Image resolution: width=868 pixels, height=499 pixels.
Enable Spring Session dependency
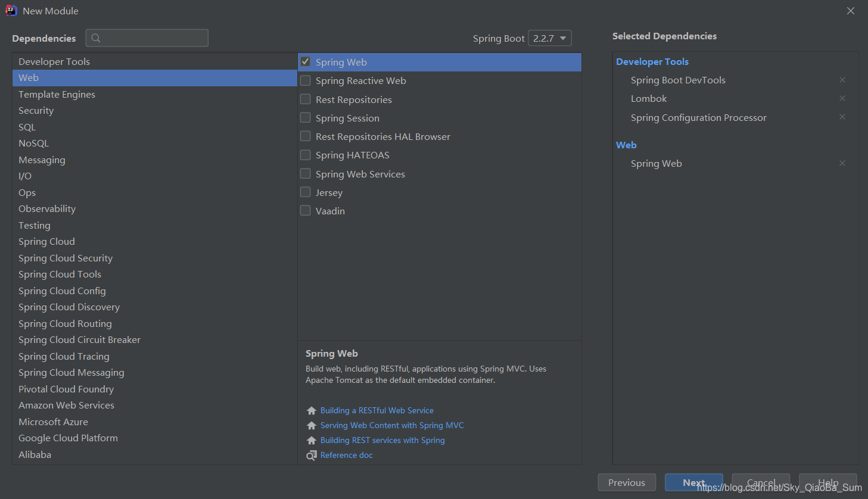point(305,117)
